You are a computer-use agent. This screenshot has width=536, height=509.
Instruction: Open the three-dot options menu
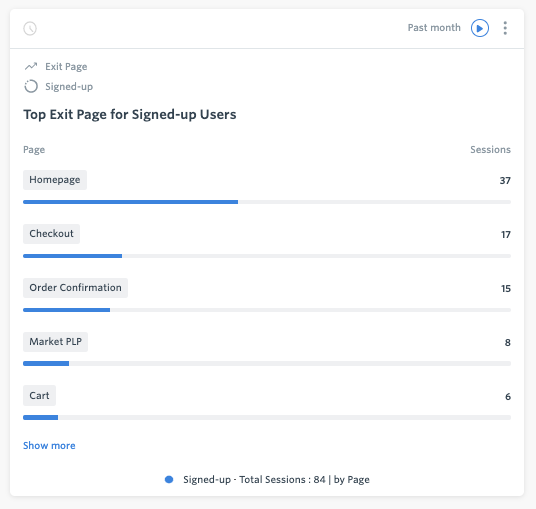505,28
